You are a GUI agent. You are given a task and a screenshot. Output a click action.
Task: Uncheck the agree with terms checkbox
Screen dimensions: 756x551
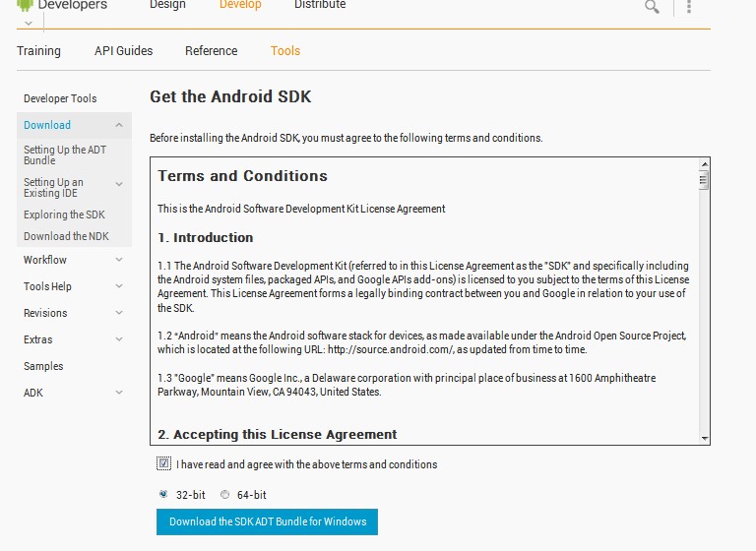(164, 463)
